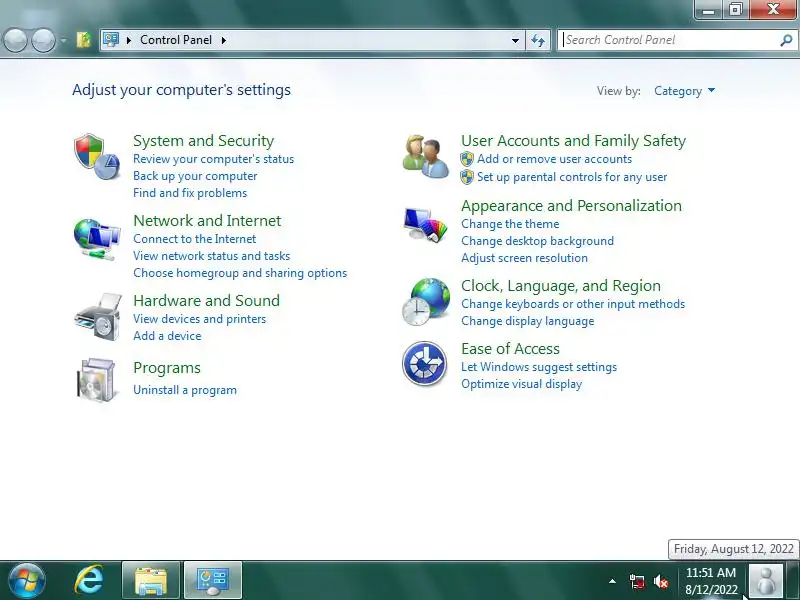Open the System and Security shield icon
Image resolution: width=800 pixels, height=600 pixels.
(x=97, y=157)
